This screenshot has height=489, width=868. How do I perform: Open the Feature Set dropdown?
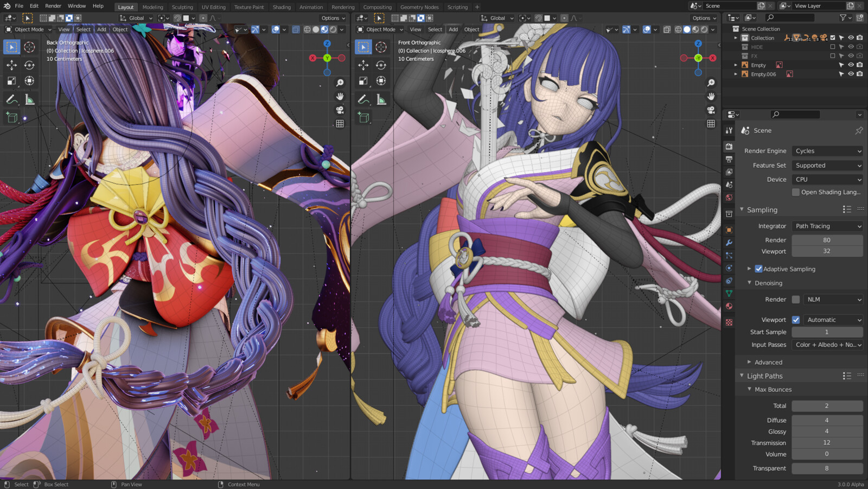point(827,166)
